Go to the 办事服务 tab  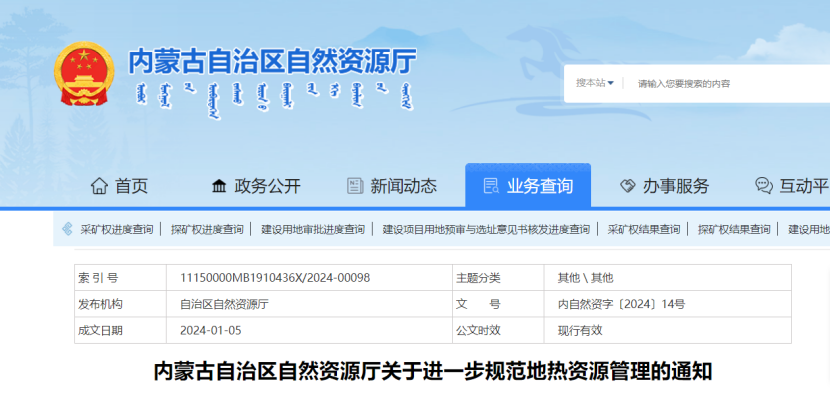tap(664, 186)
